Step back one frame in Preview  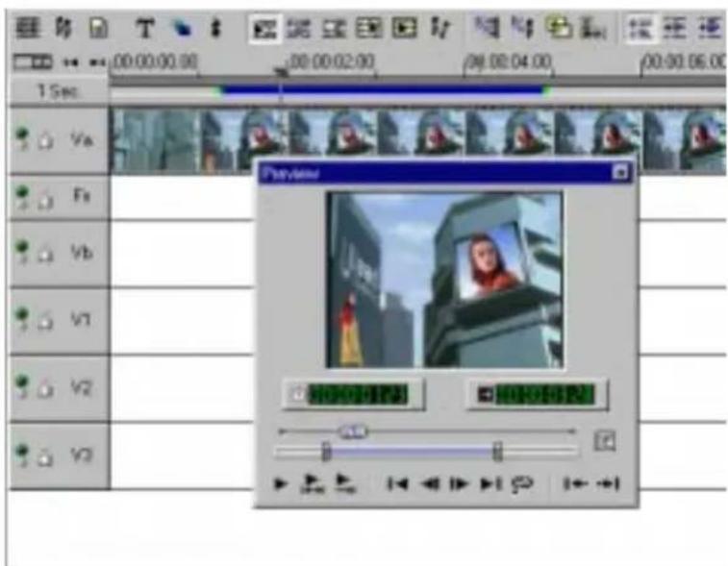(x=430, y=484)
